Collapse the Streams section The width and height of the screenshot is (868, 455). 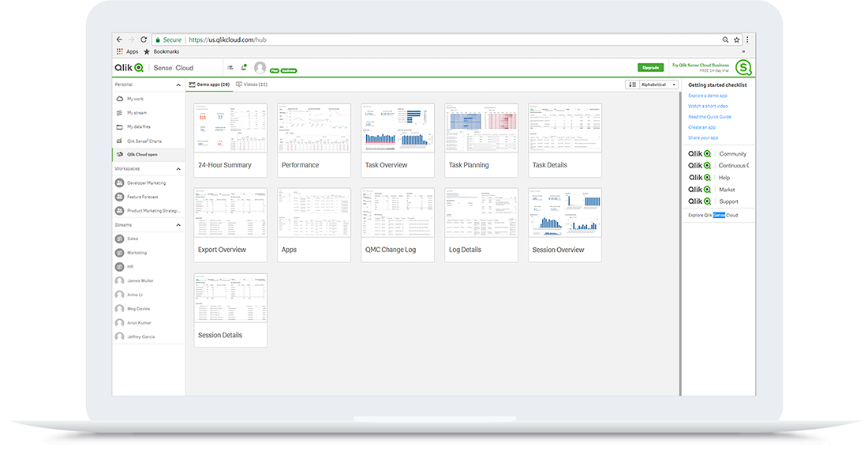point(178,225)
